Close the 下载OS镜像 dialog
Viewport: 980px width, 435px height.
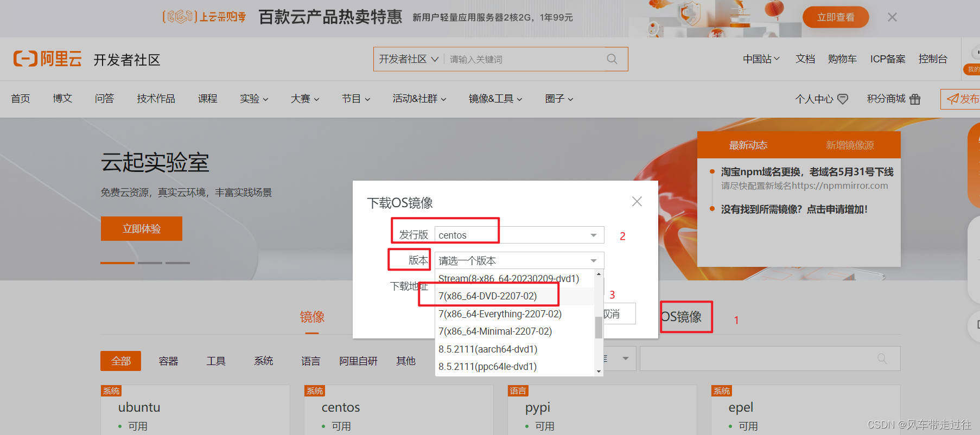[x=637, y=201]
